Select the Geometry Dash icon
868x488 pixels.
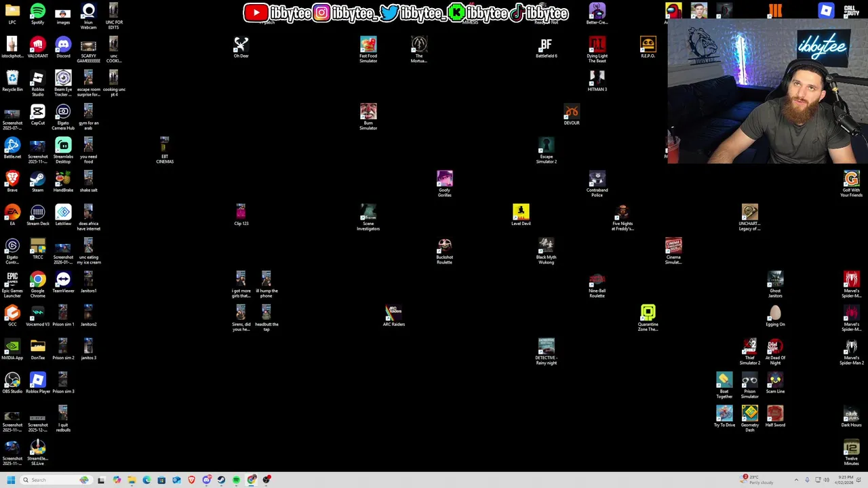749,419
